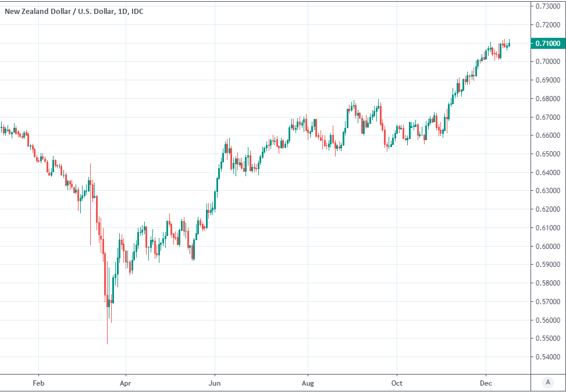566x392 pixels.
Task: Click the 0.55000 level on the price axis
Action: 547,338
